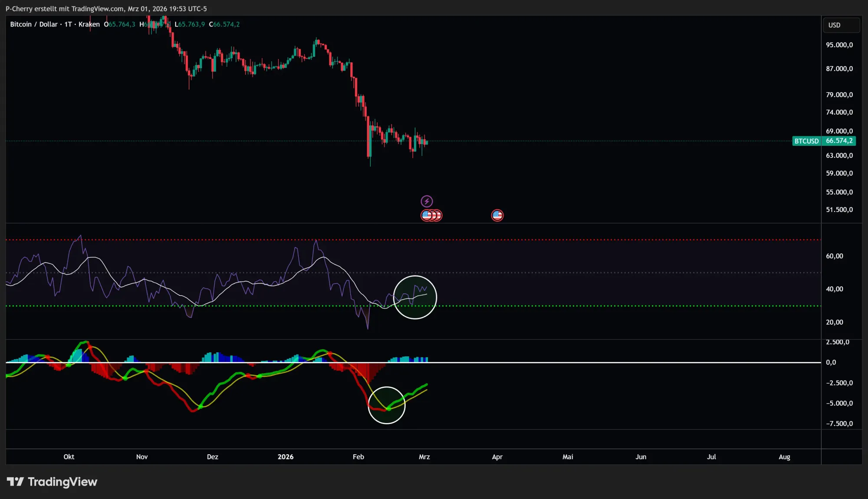
Task: Click the lone US flag event icon below April
Action: tap(497, 215)
